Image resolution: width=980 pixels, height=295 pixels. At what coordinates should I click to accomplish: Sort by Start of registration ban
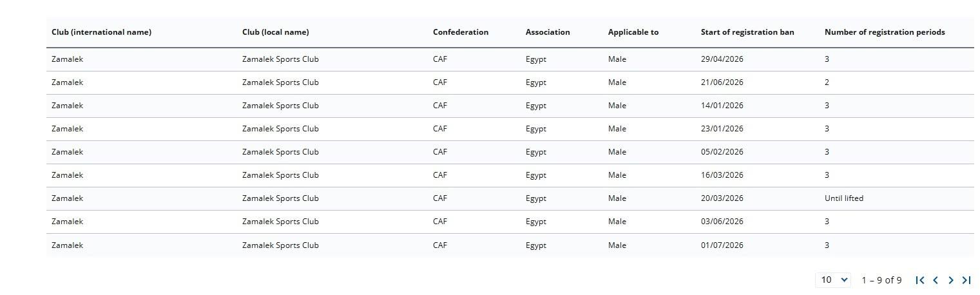tap(747, 32)
